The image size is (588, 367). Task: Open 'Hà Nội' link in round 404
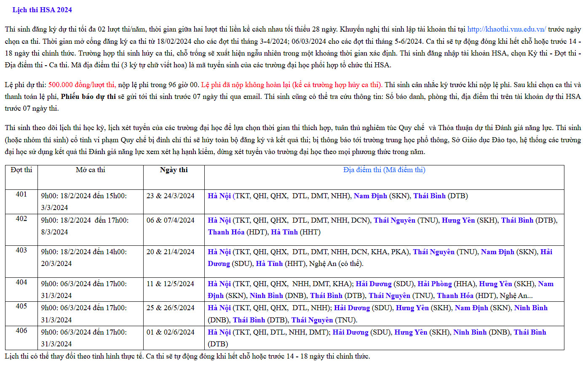(219, 284)
